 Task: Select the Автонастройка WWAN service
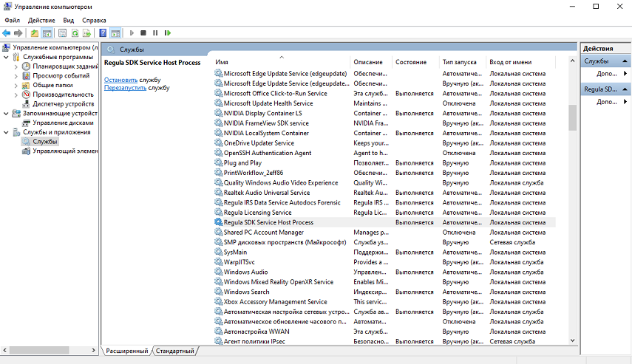click(x=384, y=332)
